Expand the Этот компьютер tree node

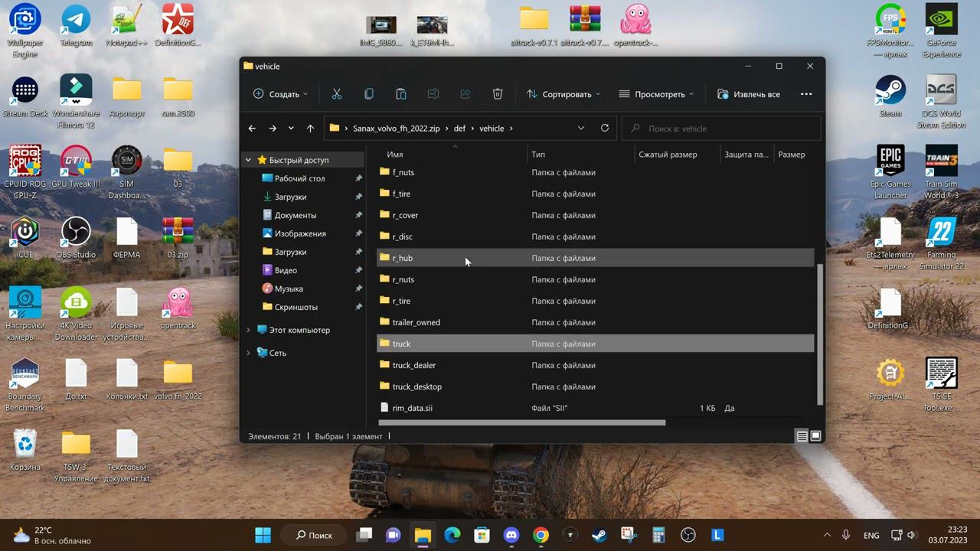pos(248,330)
